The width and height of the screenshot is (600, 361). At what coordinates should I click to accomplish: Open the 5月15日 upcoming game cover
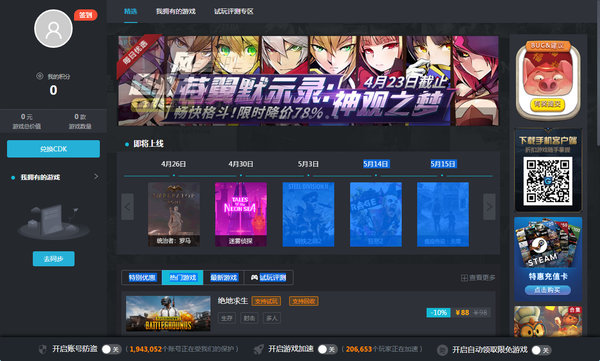[x=443, y=214]
